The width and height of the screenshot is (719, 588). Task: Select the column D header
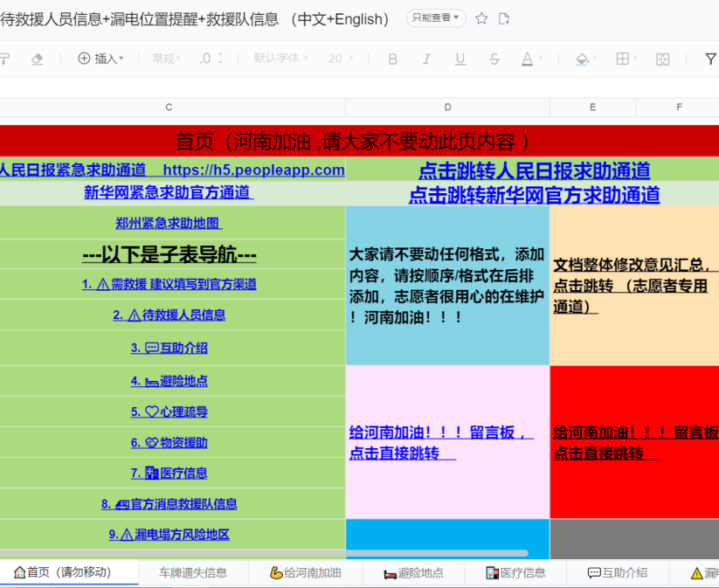(x=447, y=107)
